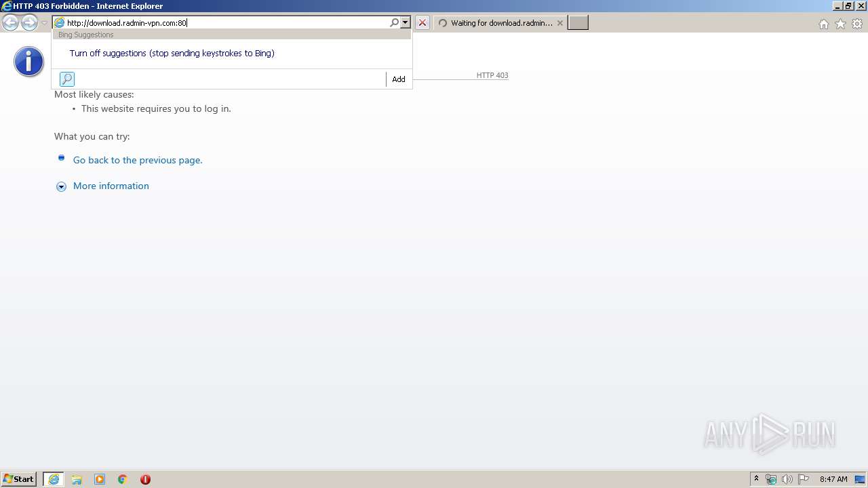Click the 'Bing Suggestions' header text
The width and height of the screenshot is (868, 488).
pyautogui.click(x=86, y=35)
